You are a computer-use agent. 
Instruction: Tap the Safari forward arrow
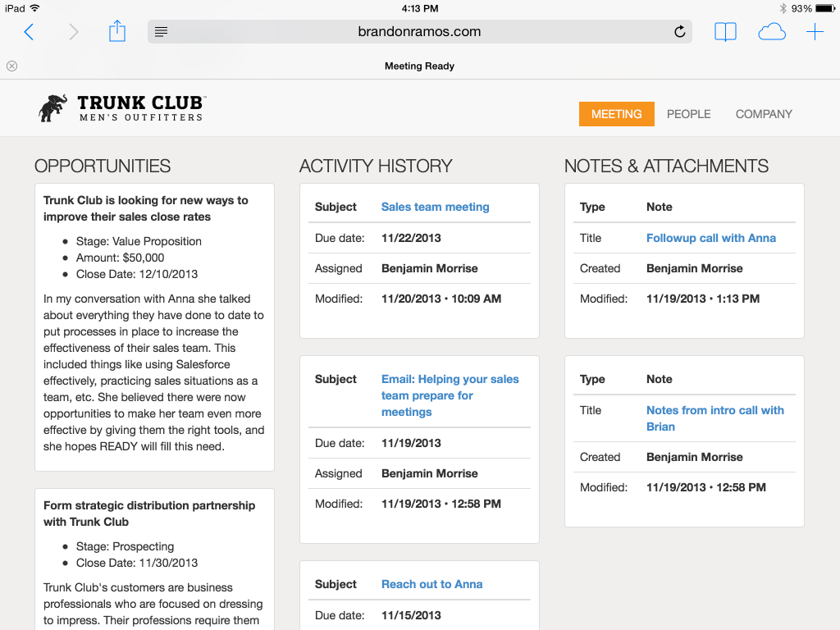74,32
